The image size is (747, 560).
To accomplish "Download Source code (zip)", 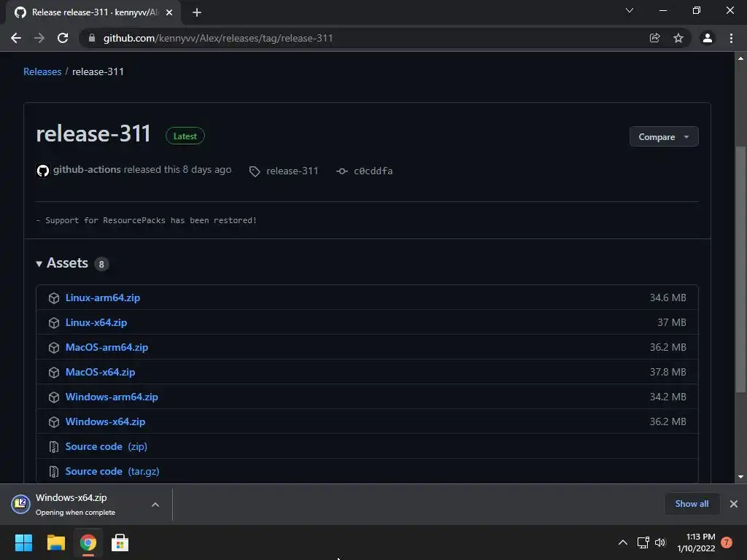I will (107, 446).
